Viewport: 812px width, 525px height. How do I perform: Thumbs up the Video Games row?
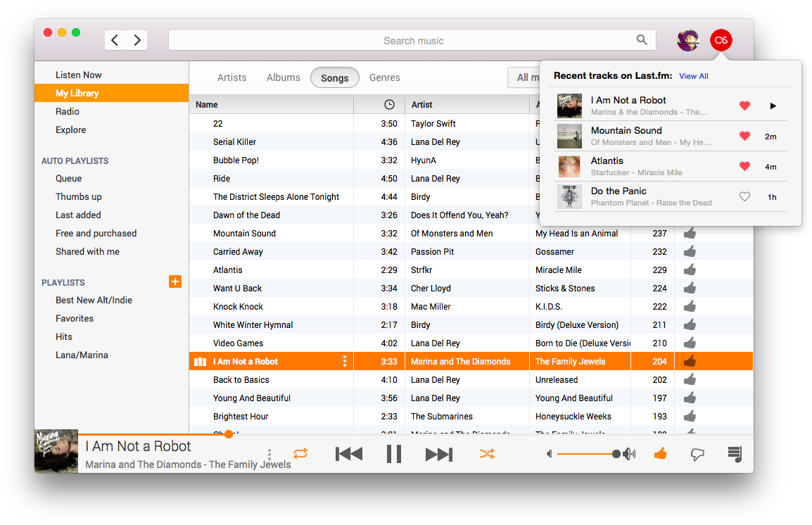point(690,343)
